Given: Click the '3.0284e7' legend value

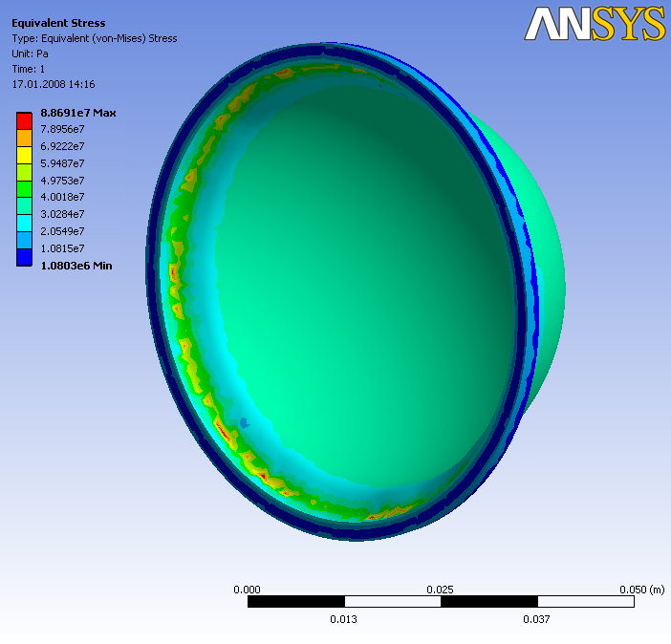Looking at the screenshot, I should pos(62,214).
